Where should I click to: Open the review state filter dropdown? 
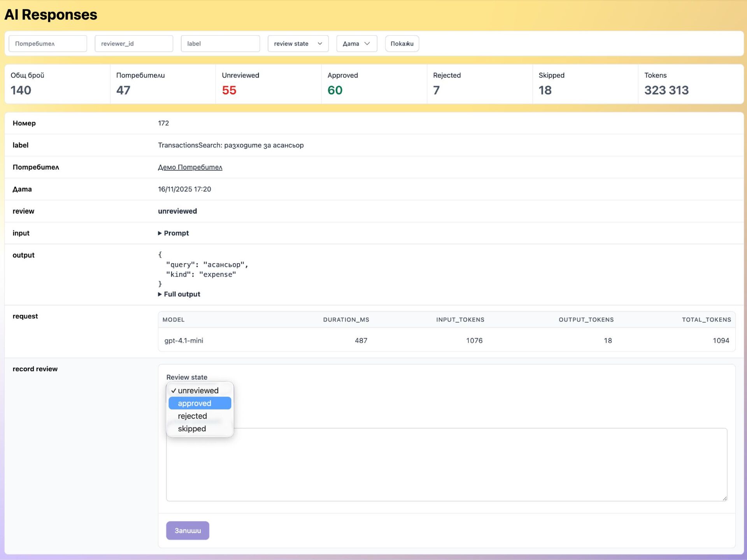click(x=298, y=44)
